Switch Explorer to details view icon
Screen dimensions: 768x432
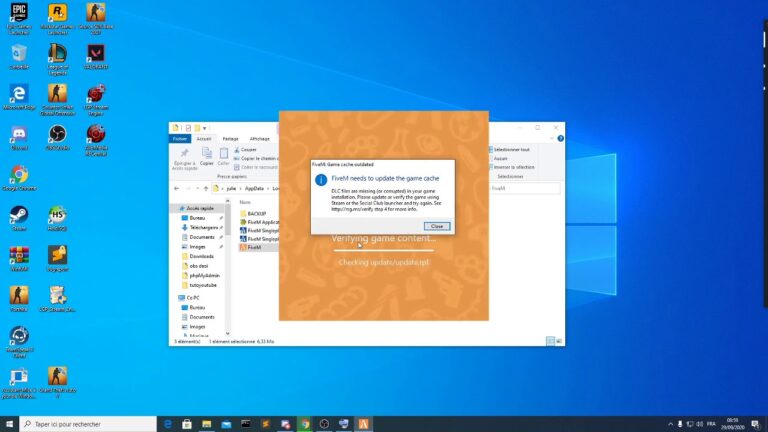pyautogui.click(x=550, y=341)
